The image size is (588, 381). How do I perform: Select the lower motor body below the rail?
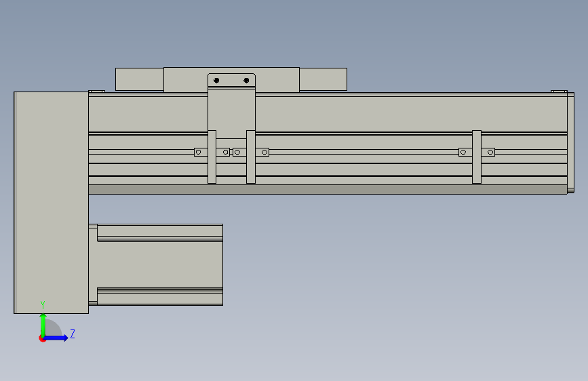[x=160, y=265]
